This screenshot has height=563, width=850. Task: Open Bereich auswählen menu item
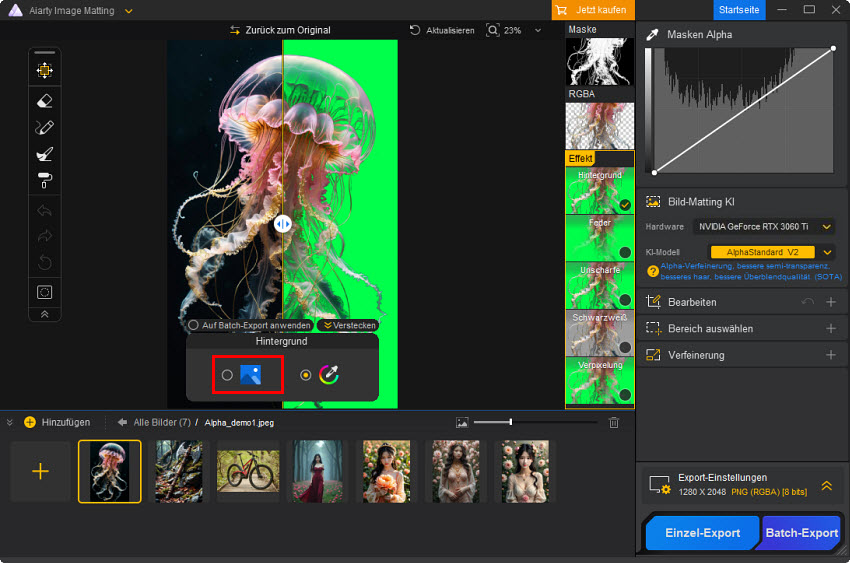click(710, 328)
